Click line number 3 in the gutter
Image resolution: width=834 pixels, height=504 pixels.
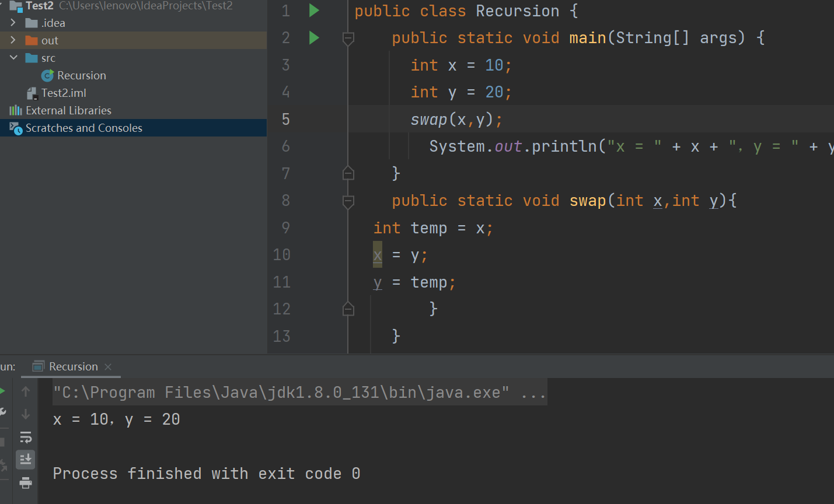[x=285, y=65]
